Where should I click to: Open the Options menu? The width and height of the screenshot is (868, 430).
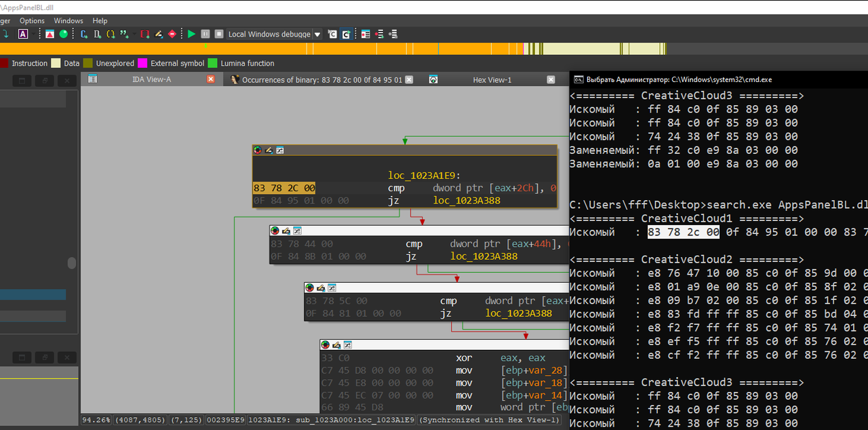coord(32,21)
